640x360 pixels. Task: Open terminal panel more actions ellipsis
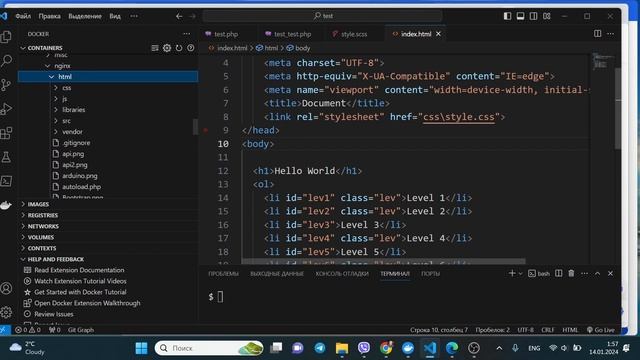pyautogui.click(x=584, y=273)
